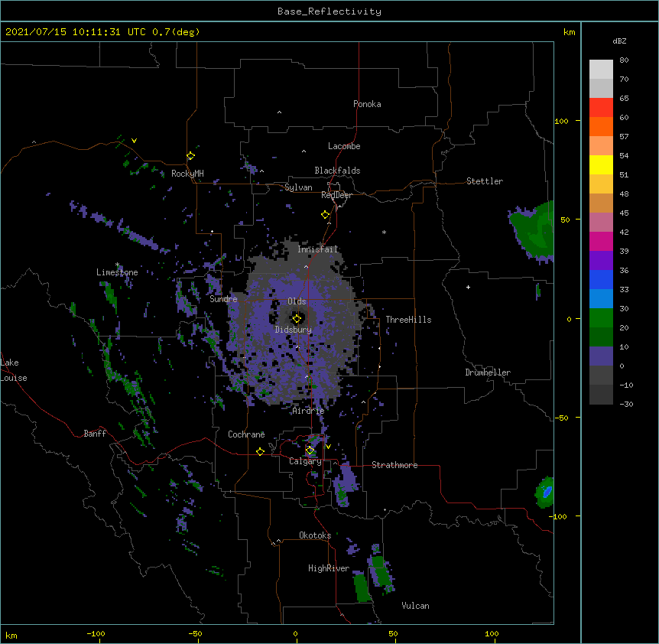Image resolution: width=659 pixels, height=644 pixels.
Task: Click the dBZ legend heading
Action: [x=619, y=41]
